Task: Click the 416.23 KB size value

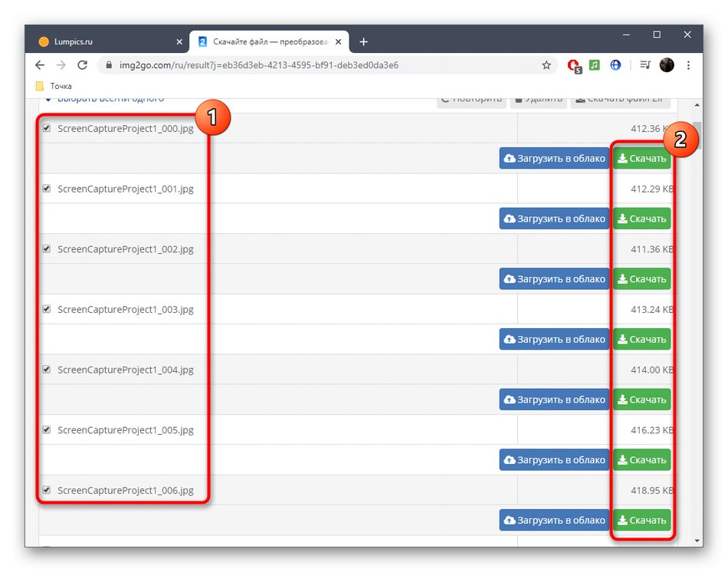Action: click(x=652, y=430)
